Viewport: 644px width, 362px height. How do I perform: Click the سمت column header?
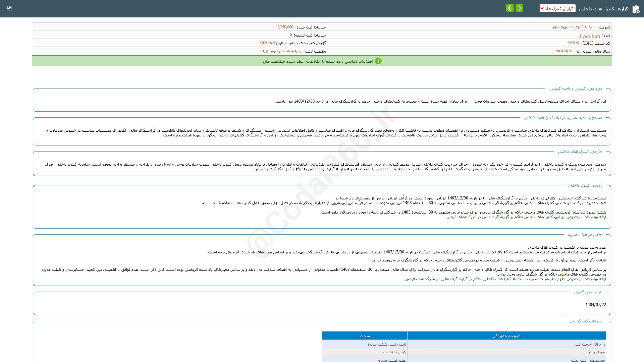[365, 336]
